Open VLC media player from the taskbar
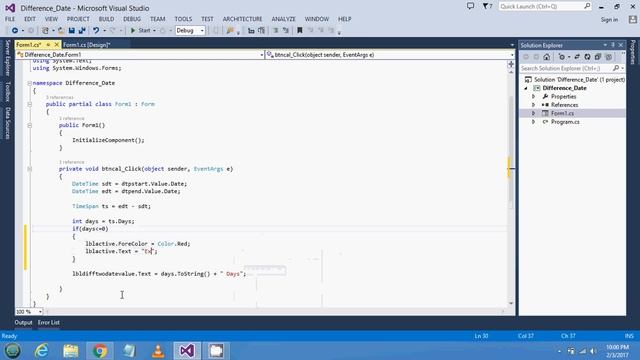Viewport: 640px width, 360px height. (158, 351)
